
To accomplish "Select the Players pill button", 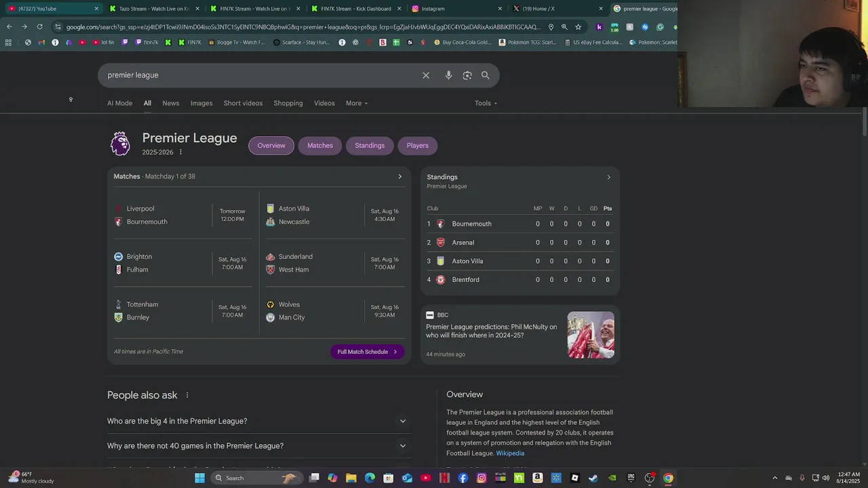I will pos(418,145).
